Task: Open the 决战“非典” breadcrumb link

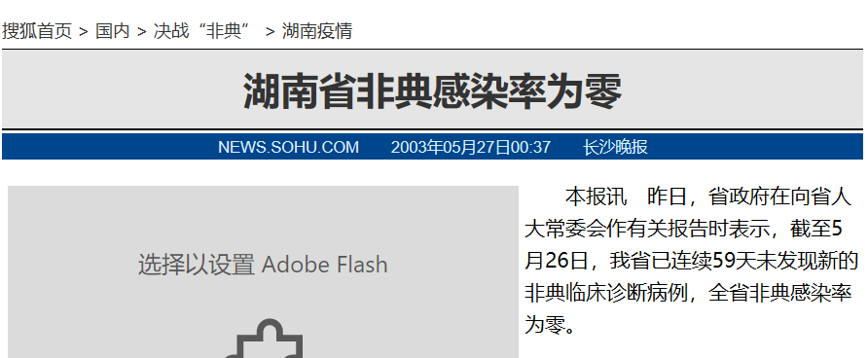Action: [203, 31]
